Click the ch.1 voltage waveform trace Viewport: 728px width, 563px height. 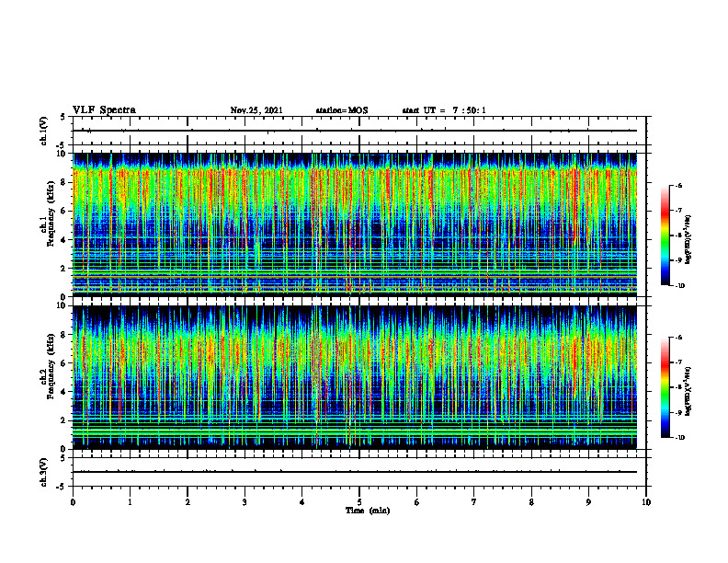[x=355, y=131]
